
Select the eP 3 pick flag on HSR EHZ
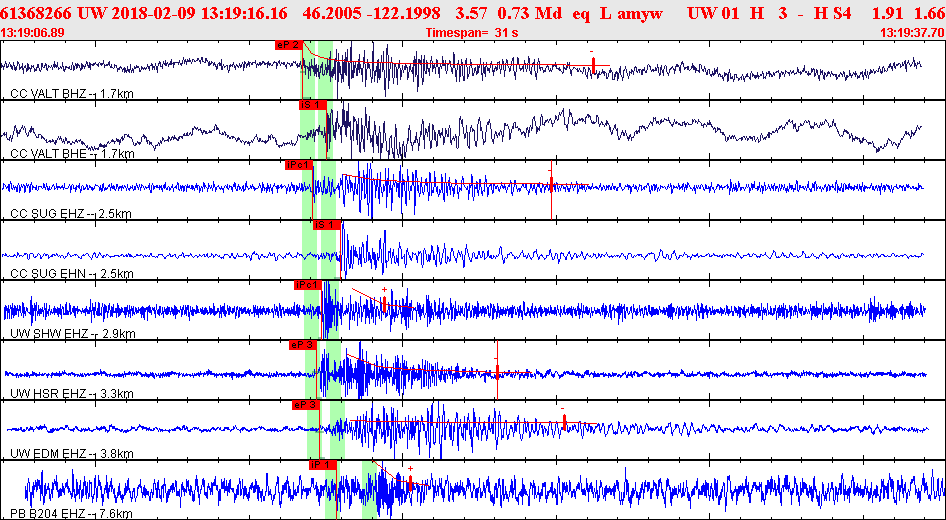tap(303, 345)
